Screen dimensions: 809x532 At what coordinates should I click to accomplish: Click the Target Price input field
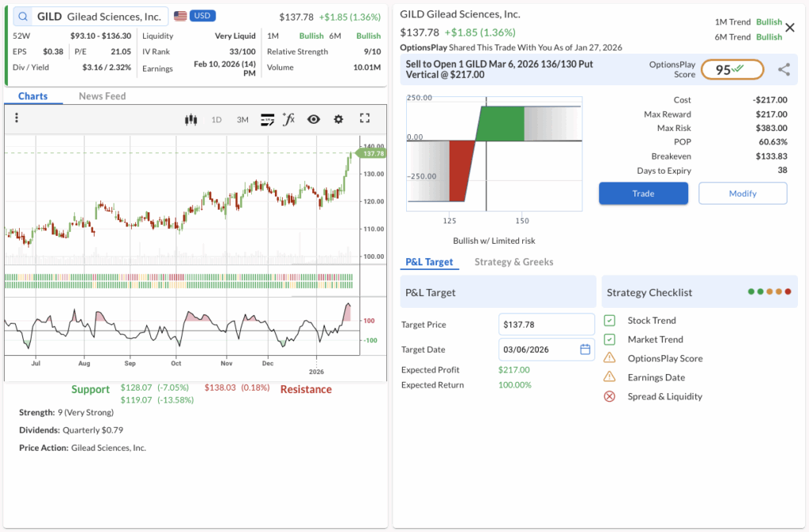tap(546, 324)
